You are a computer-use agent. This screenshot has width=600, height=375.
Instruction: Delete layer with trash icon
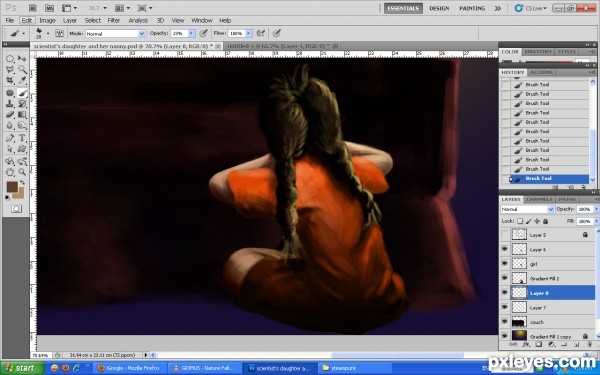[x=589, y=344]
